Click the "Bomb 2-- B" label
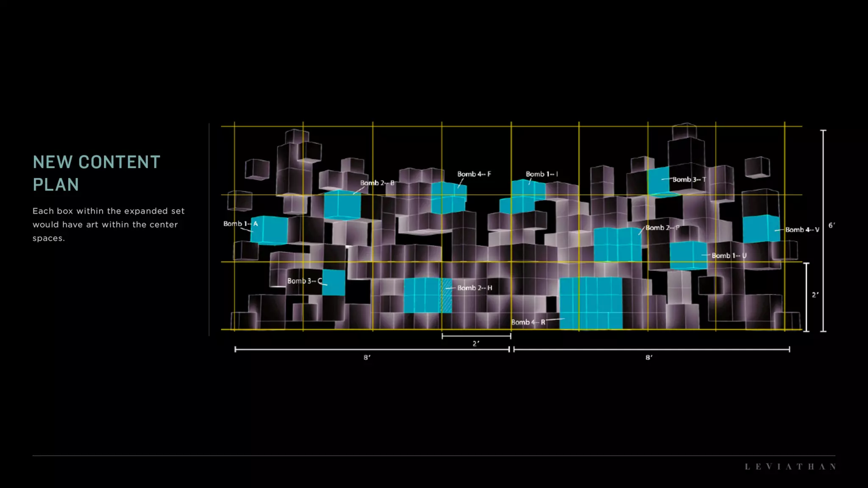The width and height of the screenshot is (868, 488). pyautogui.click(x=377, y=183)
